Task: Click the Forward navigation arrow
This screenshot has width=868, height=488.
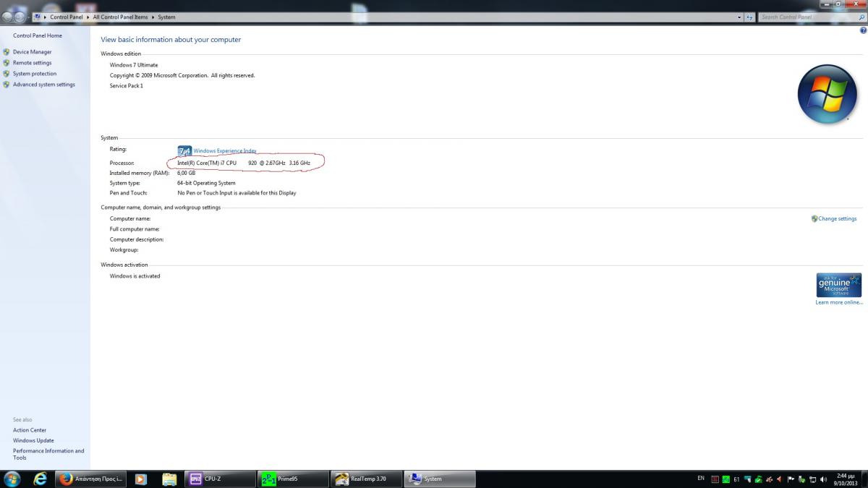Action: click(x=21, y=17)
